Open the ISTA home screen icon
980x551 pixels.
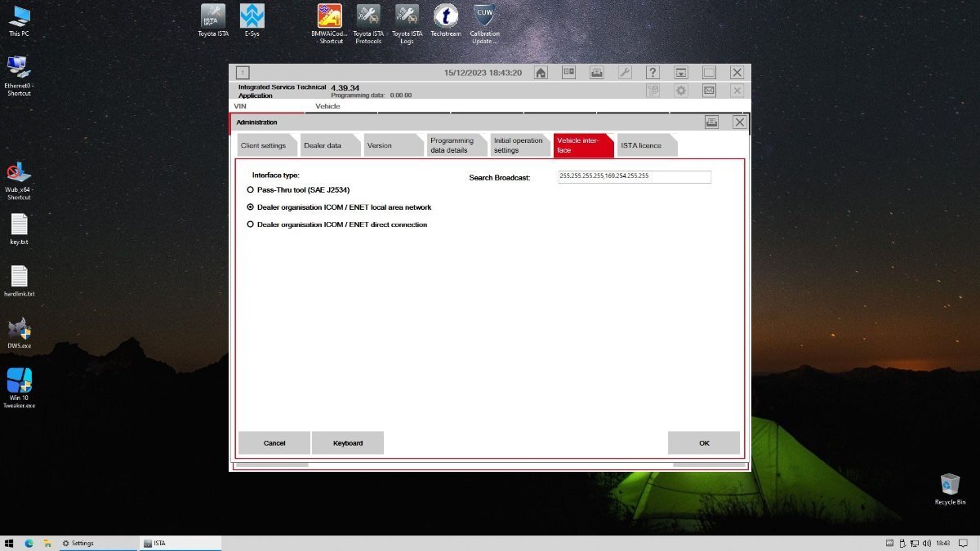coord(540,72)
